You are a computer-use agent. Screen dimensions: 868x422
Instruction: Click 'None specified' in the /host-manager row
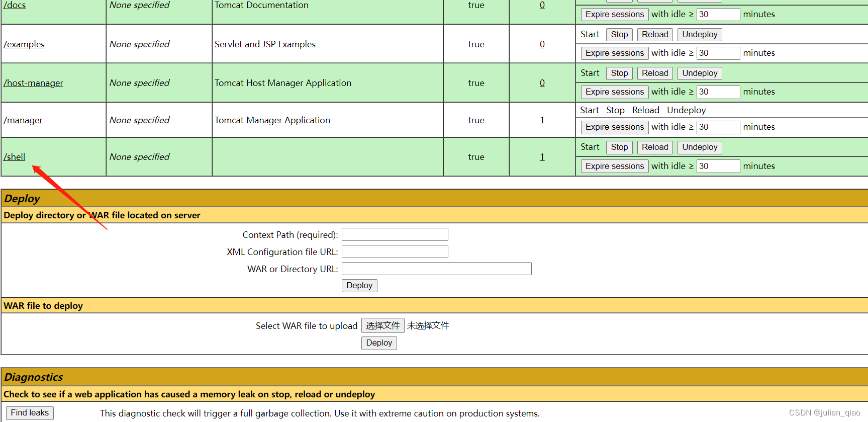tap(140, 83)
